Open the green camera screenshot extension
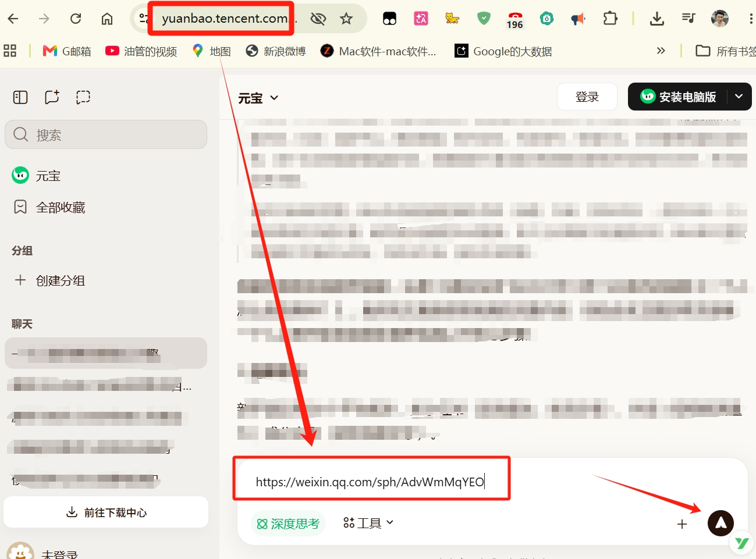The height and width of the screenshot is (559, 756). pyautogui.click(x=546, y=19)
